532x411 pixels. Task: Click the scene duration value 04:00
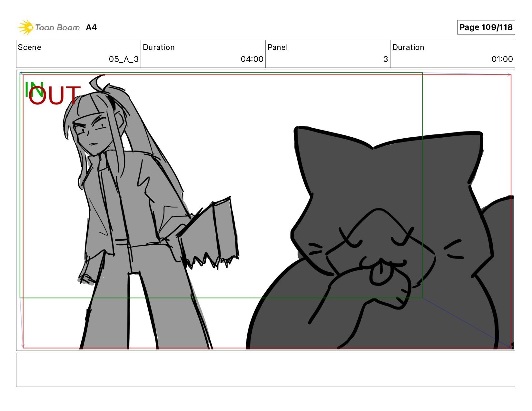pos(252,59)
